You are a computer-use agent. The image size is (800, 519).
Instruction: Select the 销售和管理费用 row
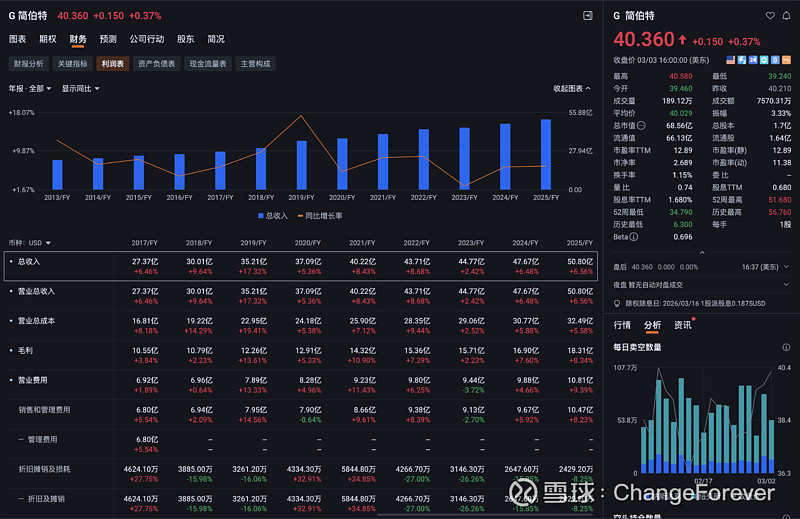[x=301, y=414]
